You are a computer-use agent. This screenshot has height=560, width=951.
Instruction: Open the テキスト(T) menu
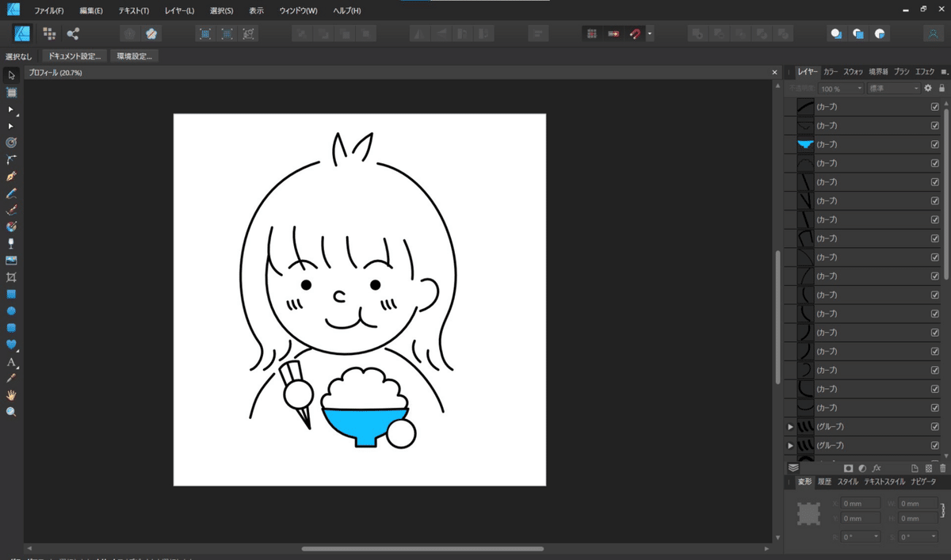(133, 11)
